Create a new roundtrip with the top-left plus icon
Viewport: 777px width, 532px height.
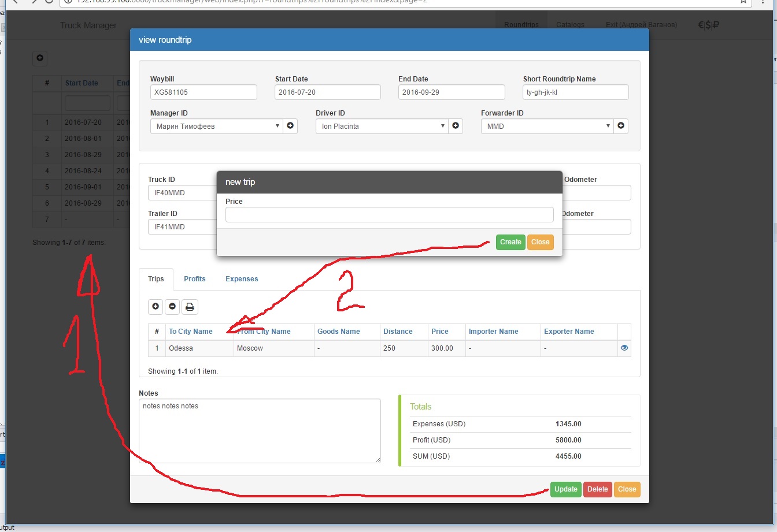(39, 58)
